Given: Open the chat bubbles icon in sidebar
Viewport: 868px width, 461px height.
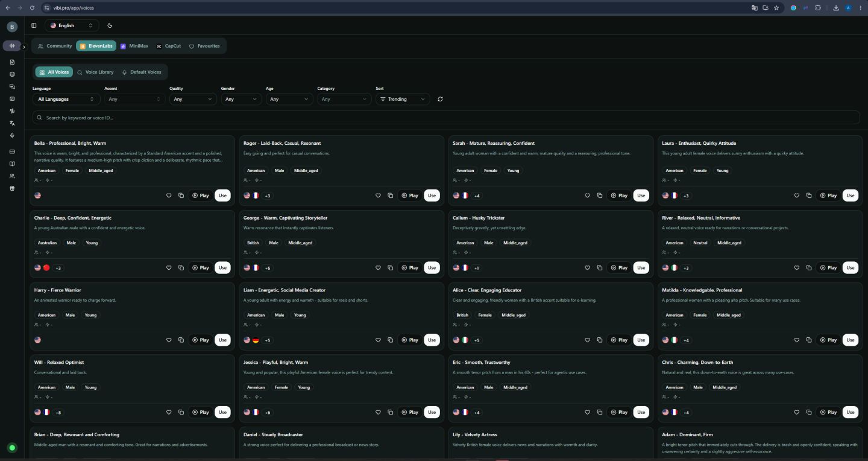Looking at the screenshot, I should (12, 86).
